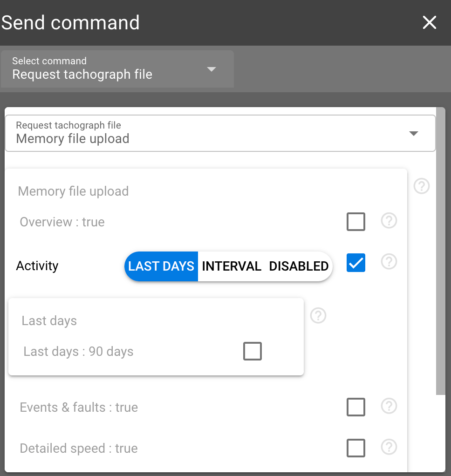The width and height of the screenshot is (451, 476).
Task: Tick the Last days 90 days checkbox
Action: pos(253,351)
